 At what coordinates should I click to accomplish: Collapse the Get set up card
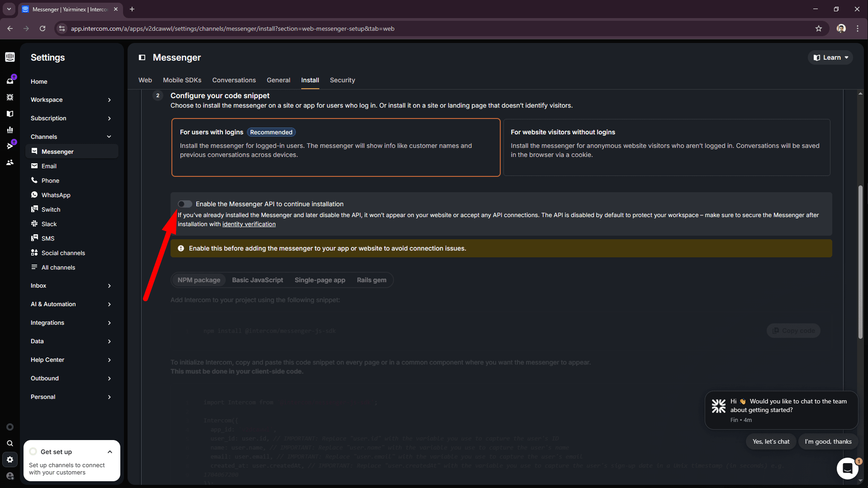pos(110,452)
